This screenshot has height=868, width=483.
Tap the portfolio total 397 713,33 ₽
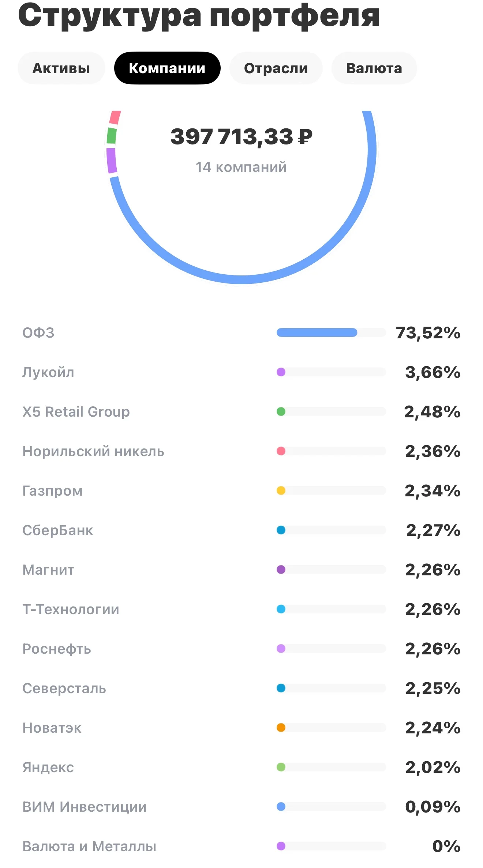241,137
